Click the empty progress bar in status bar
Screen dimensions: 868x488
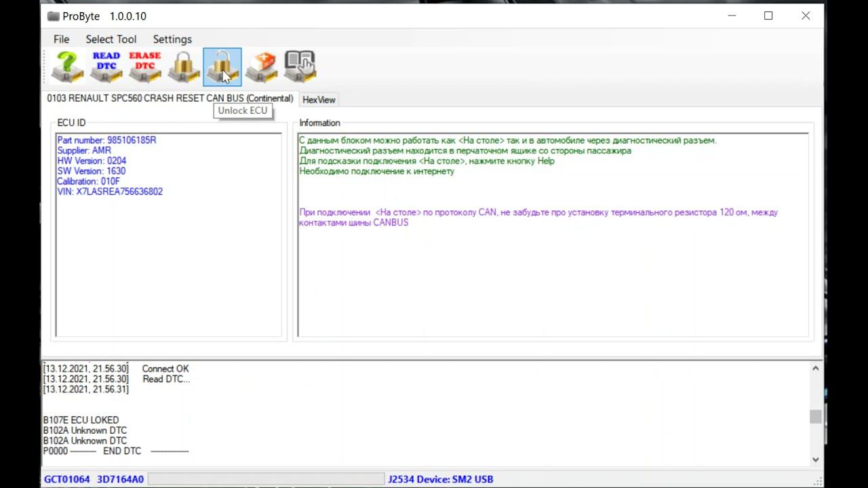tap(266, 479)
